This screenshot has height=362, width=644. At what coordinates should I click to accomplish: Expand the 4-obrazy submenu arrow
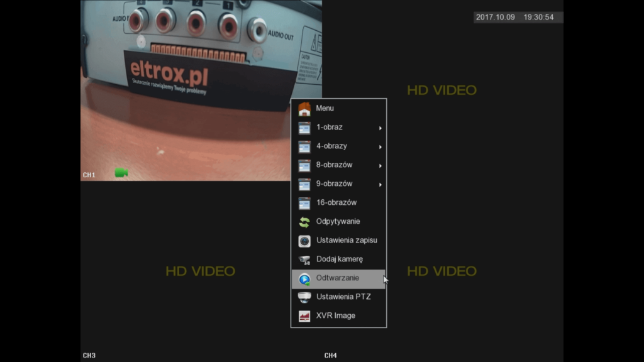pos(380,147)
